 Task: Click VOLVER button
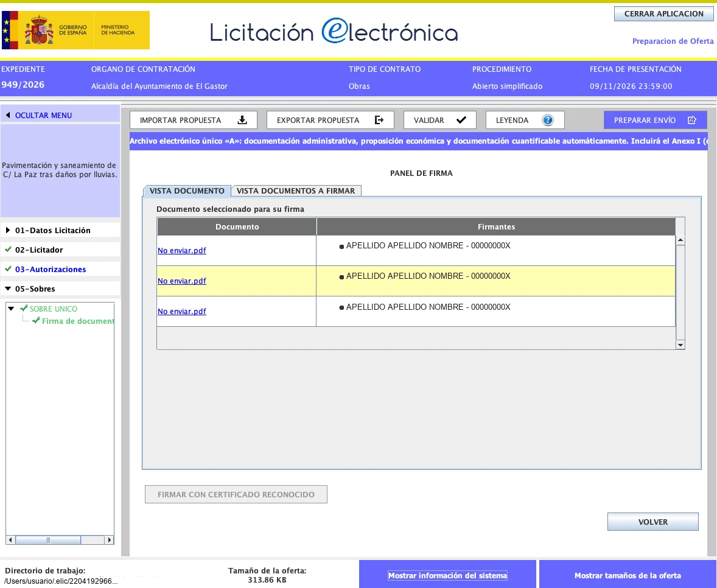point(652,522)
